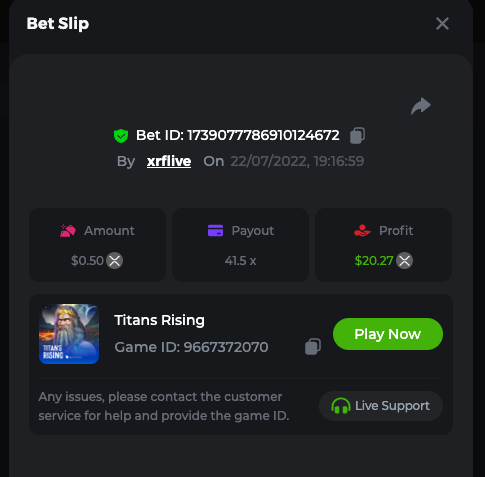Click the pink Amount icon
This screenshot has height=477, width=485.
[x=68, y=231]
